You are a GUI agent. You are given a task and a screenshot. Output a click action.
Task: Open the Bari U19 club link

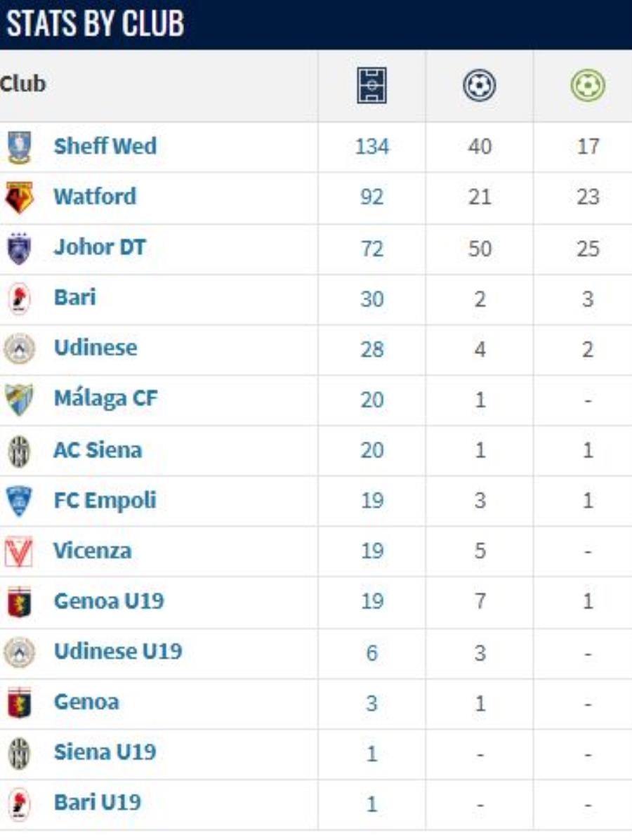98,802
